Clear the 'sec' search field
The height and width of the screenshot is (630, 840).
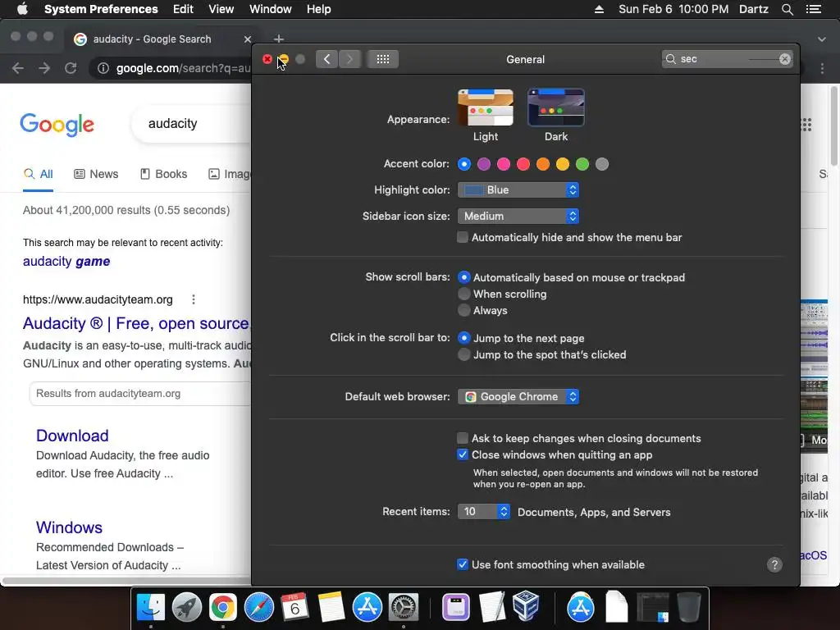pyautogui.click(x=785, y=59)
